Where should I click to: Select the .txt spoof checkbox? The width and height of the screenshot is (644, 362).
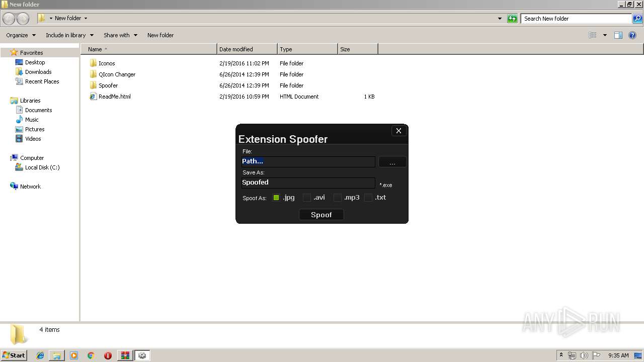pyautogui.click(x=368, y=198)
